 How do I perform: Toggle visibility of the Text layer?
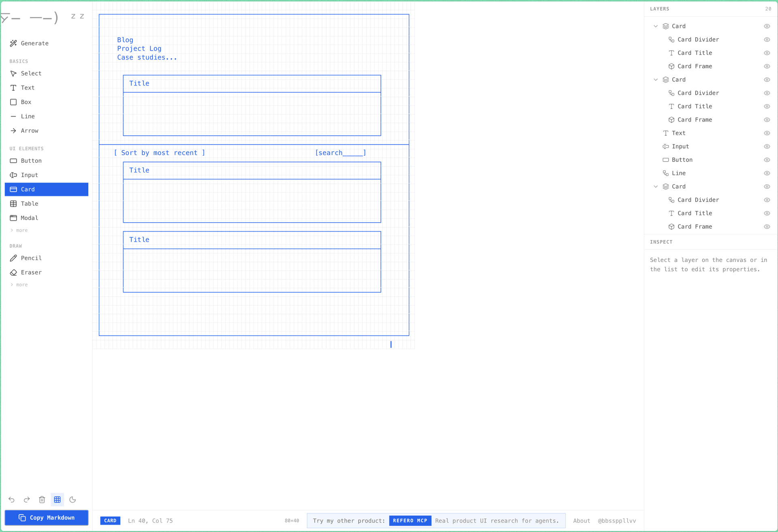[767, 133]
